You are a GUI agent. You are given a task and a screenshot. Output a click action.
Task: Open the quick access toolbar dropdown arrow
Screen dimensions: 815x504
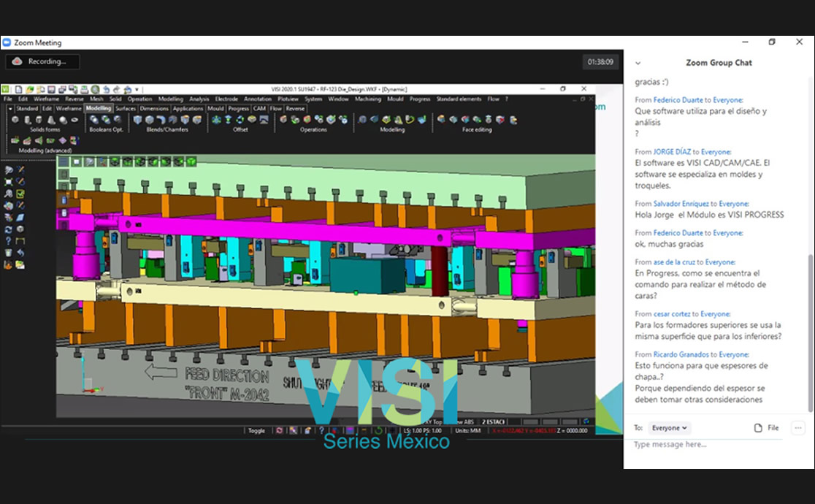click(x=137, y=89)
